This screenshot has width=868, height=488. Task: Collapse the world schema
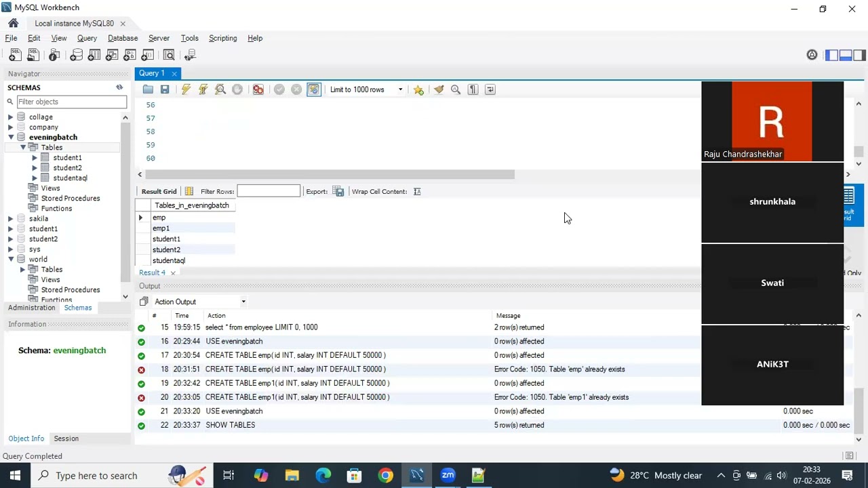pyautogui.click(x=11, y=260)
